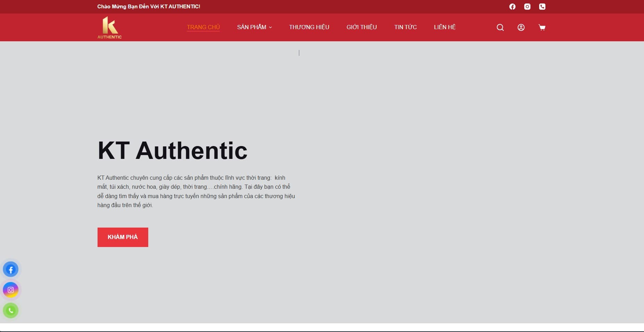Click the floating Instagram icon on the left

pyautogui.click(x=11, y=290)
